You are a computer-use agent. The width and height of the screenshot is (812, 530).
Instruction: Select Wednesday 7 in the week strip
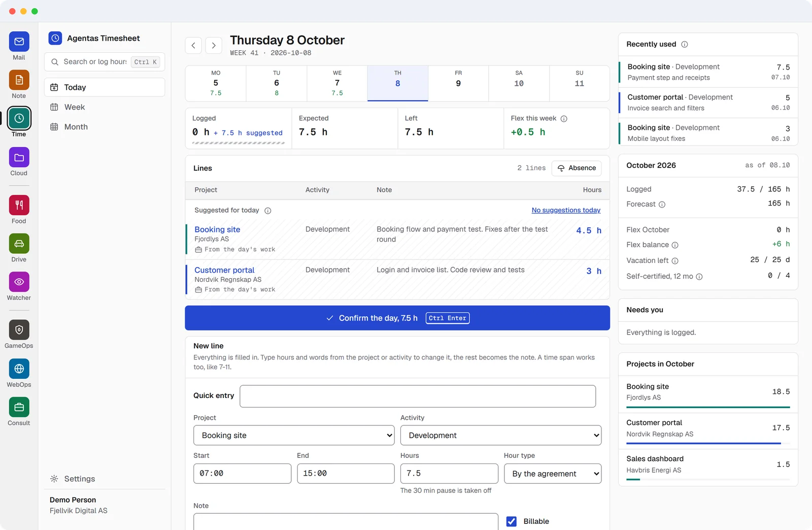pos(337,83)
